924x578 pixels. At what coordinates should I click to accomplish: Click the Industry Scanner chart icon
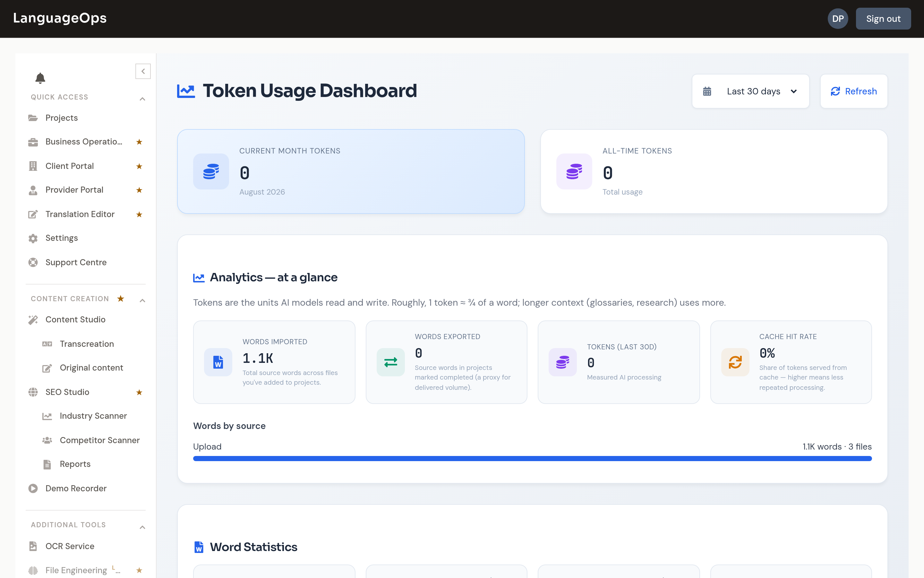click(47, 416)
